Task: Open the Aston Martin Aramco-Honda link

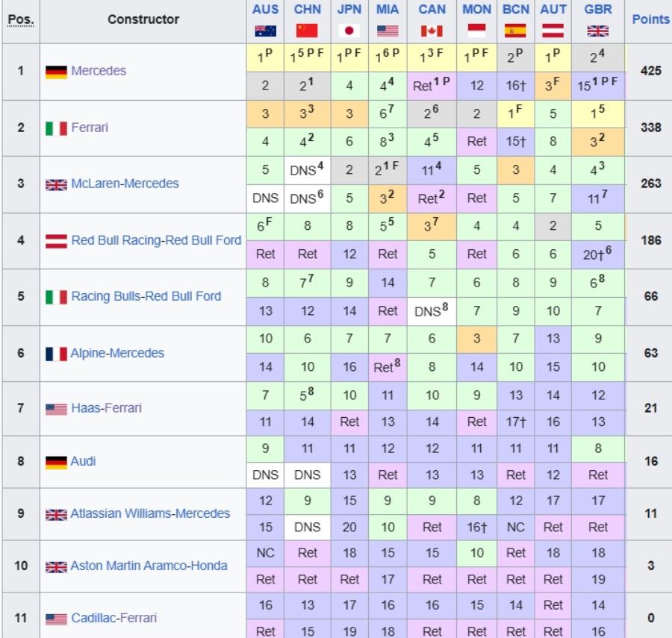Action: [149, 566]
